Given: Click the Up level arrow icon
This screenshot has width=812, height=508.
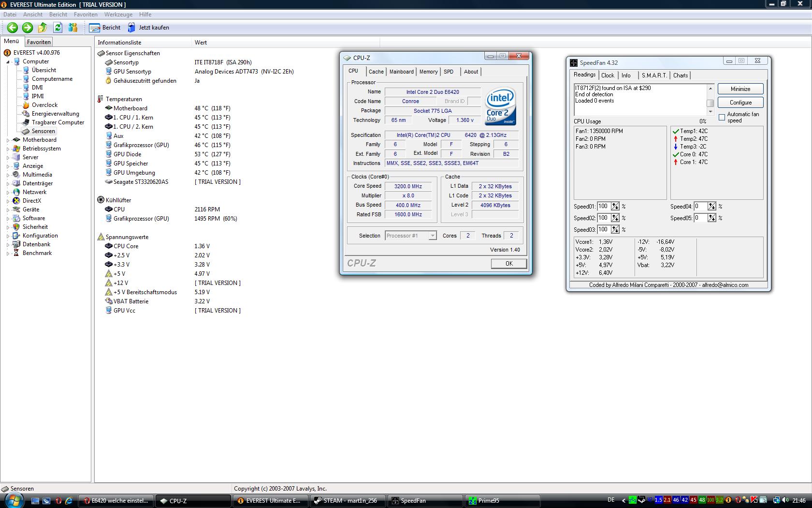Looking at the screenshot, I should pyautogui.click(x=43, y=28).
